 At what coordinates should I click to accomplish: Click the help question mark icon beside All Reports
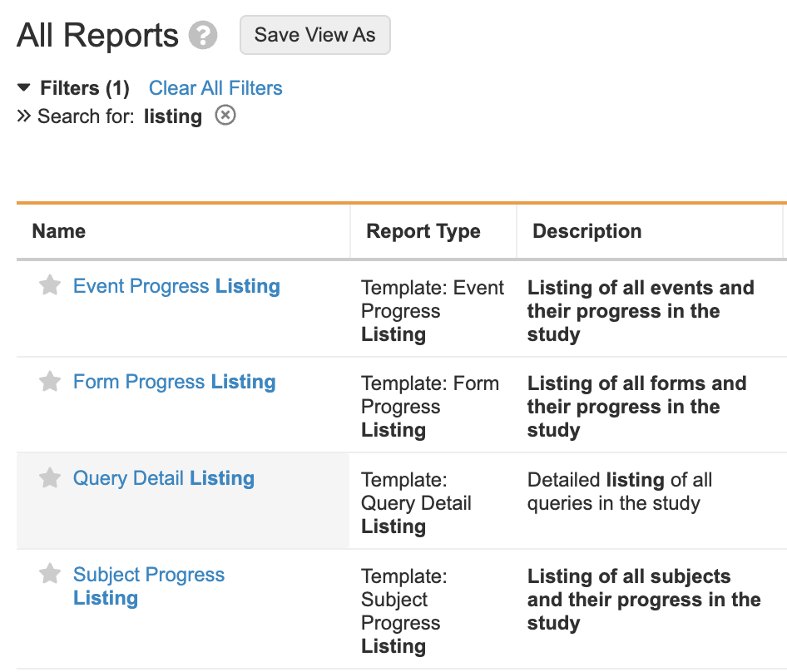pos(203,36)
